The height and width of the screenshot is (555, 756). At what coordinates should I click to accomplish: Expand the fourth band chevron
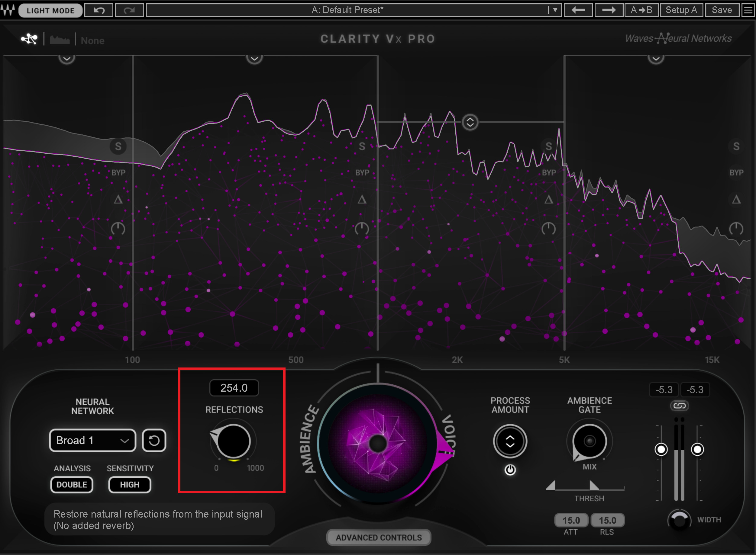point(656,59)
